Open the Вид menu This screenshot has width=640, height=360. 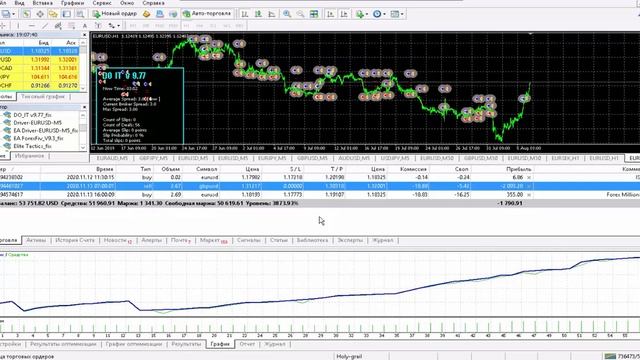(x=19, y=3)
